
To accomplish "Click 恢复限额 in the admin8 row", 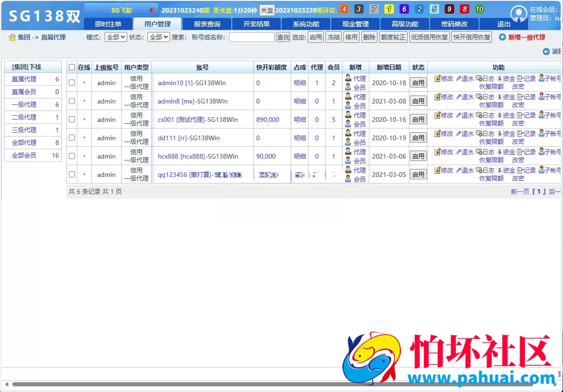I will point(491,105).
